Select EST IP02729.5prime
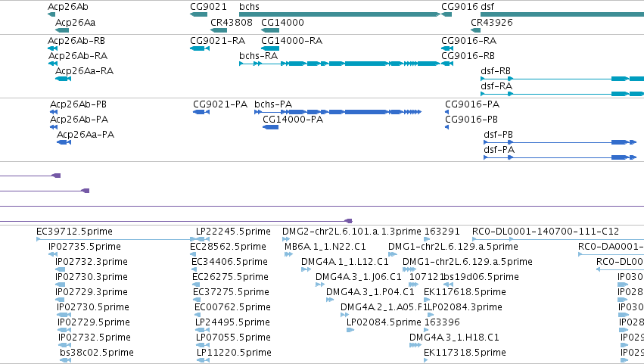Viewport: 644px width, 364px height. 94,323
